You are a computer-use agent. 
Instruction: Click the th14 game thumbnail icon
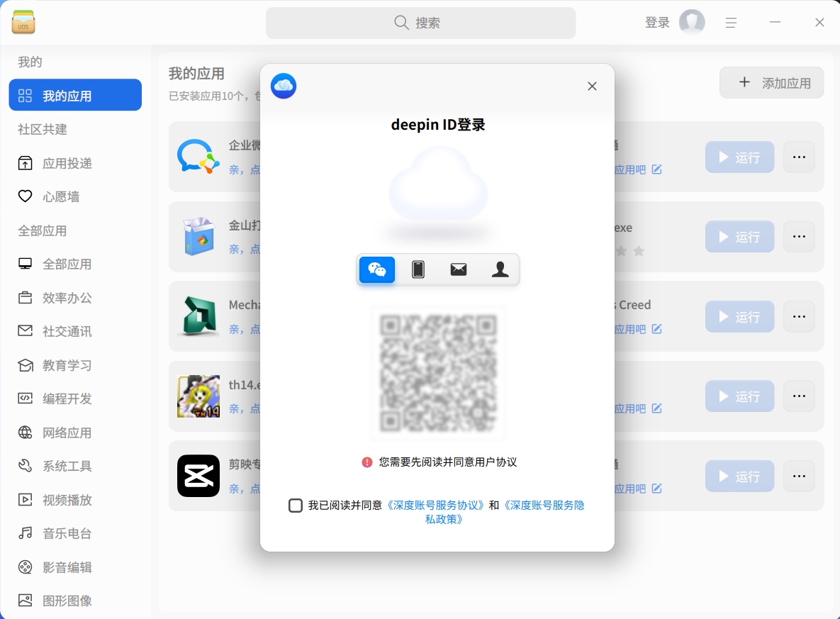(x=198, y=396)
